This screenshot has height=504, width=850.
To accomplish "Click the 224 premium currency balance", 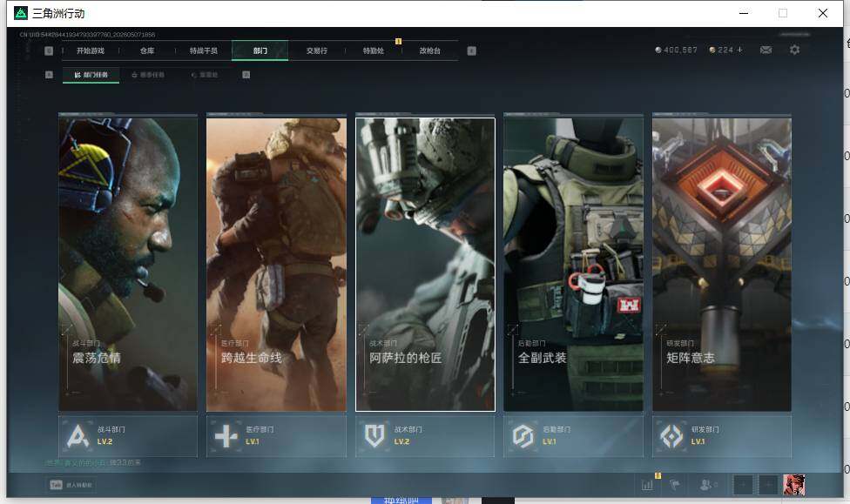I will point(721,50).
